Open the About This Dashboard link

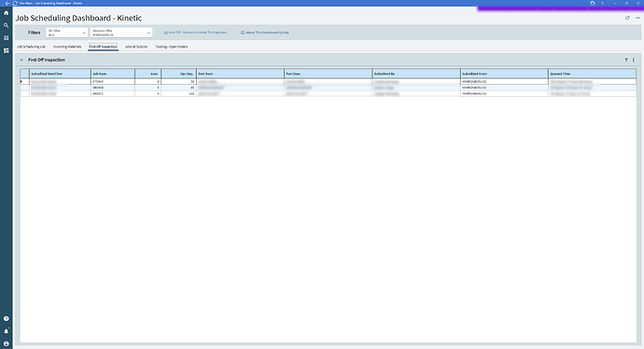click(264, 33)
